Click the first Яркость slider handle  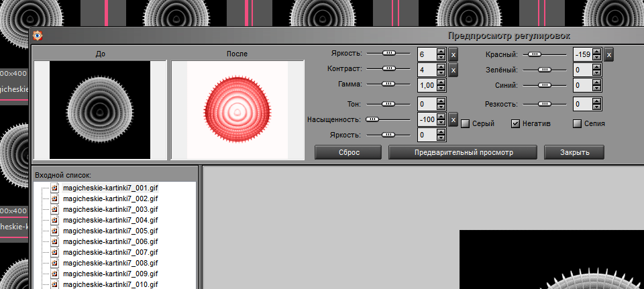388,54
